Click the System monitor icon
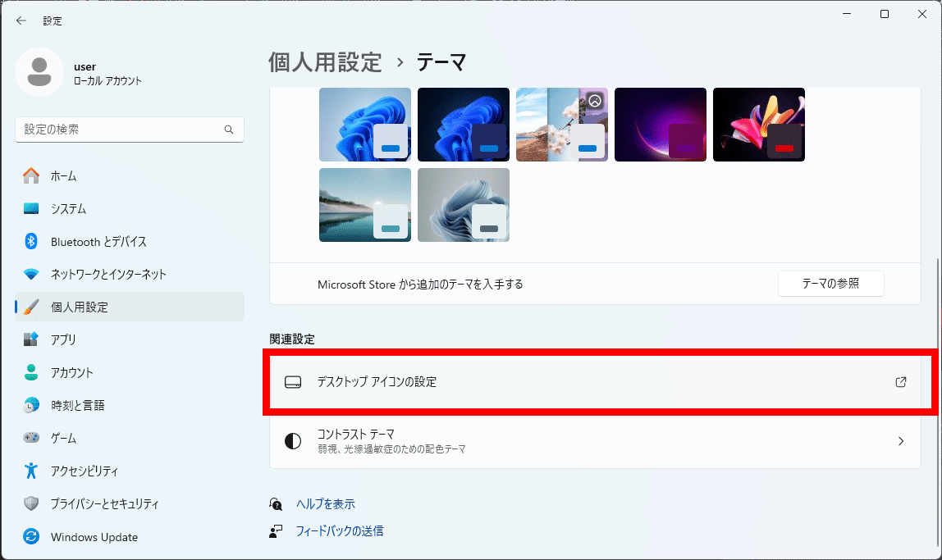 coord(31,209)
